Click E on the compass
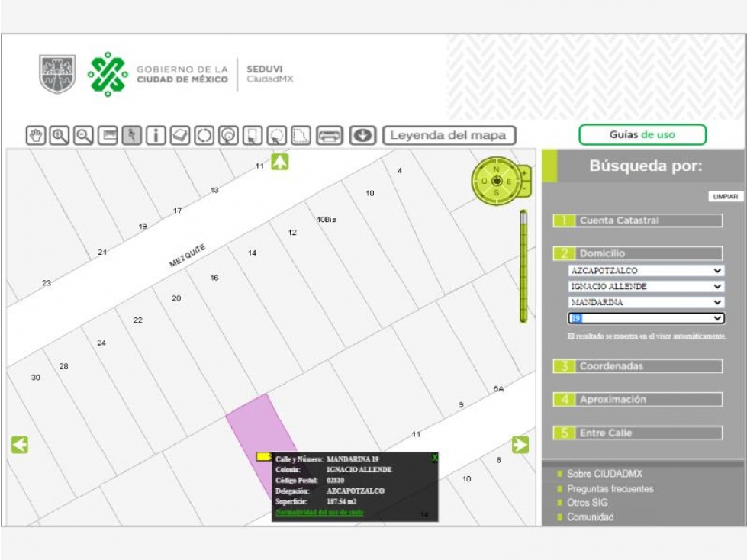Screen dimensions: 747x560 click(x=509, y=182)
